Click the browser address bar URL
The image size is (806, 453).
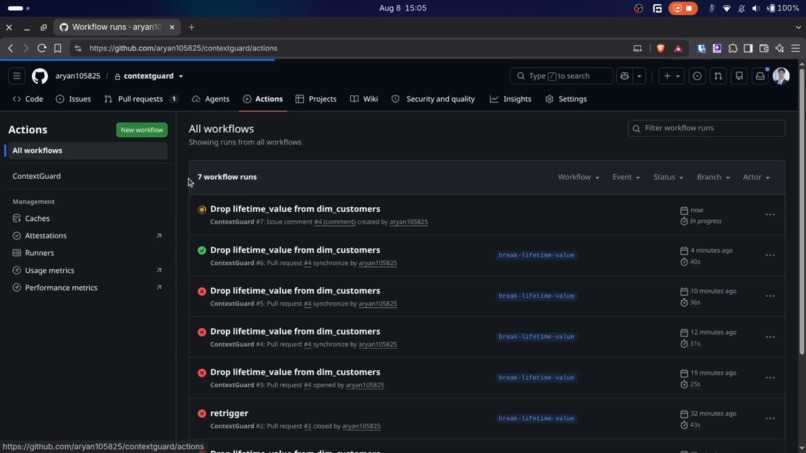pyautogui.click(x=183, y=48)
